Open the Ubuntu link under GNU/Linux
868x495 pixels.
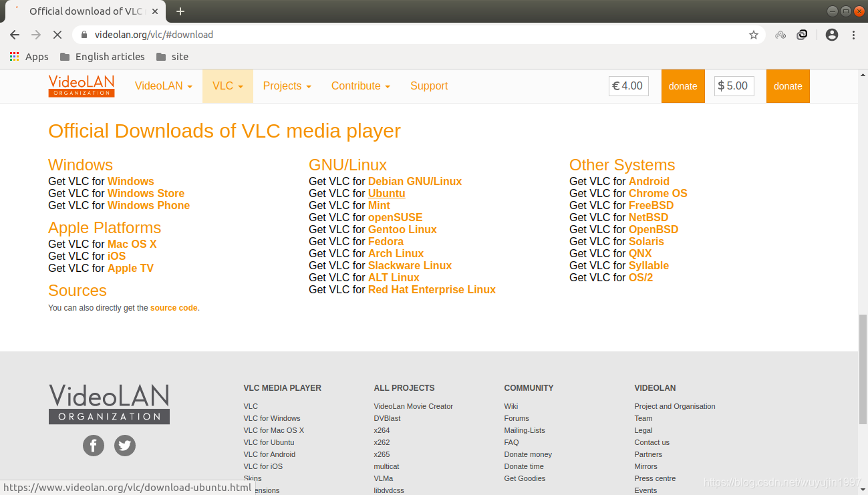[387, 194]
